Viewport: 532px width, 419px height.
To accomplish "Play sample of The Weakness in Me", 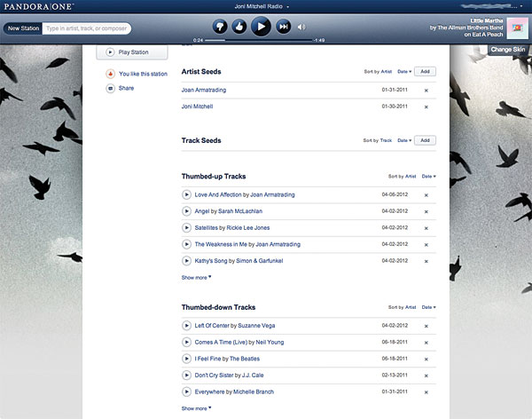I will (186, 244).
